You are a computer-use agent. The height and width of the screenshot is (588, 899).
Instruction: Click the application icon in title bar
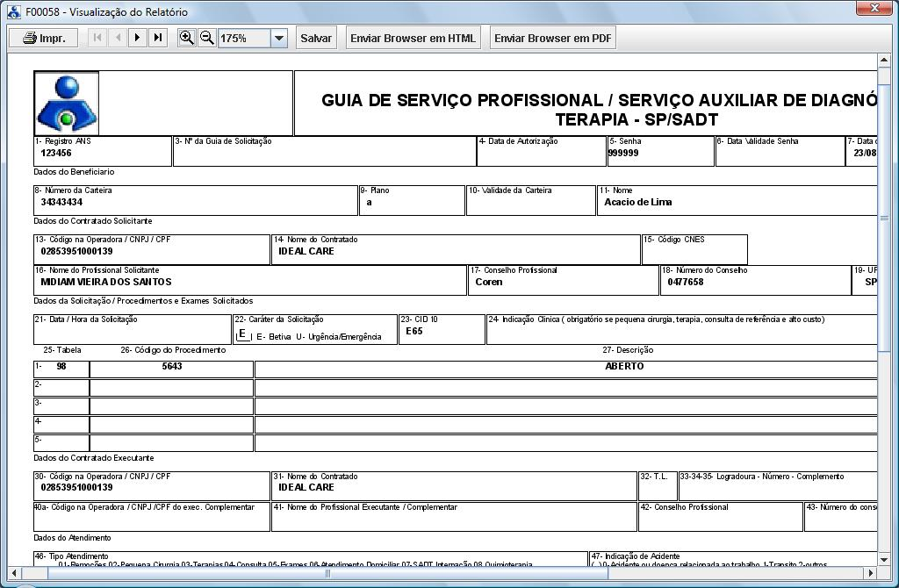(14, 11)
